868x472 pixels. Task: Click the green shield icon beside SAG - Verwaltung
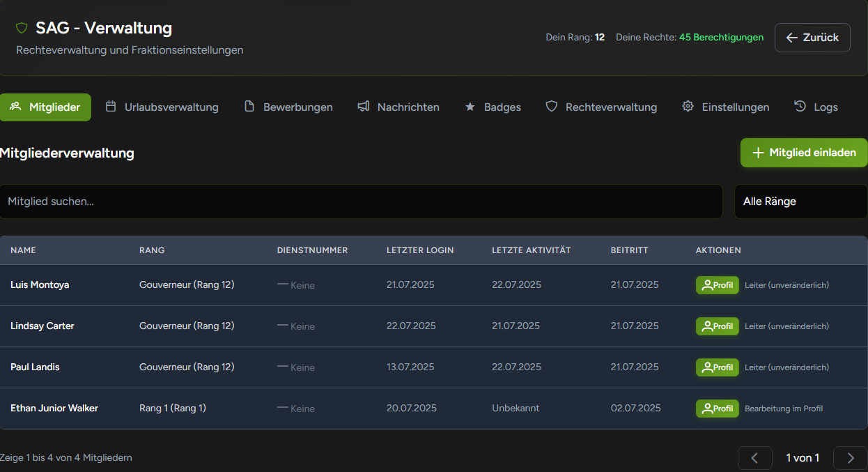coord(22,28)
